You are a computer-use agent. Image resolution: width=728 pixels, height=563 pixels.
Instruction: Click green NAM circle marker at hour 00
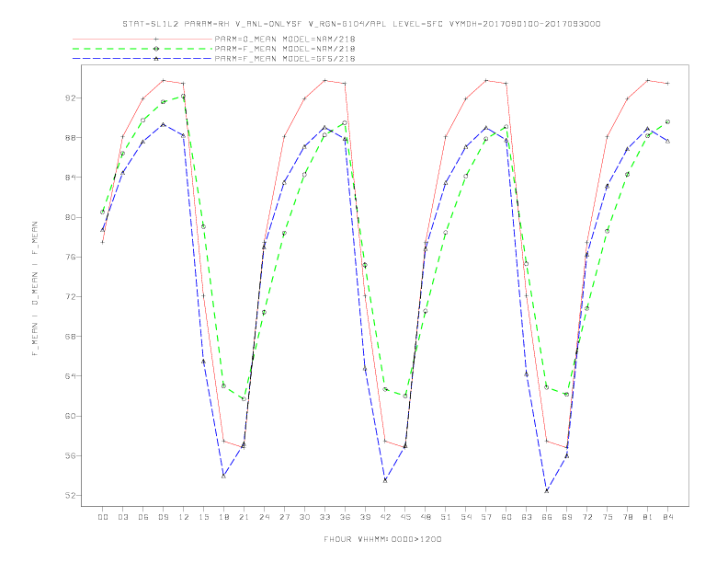(103, 212)
